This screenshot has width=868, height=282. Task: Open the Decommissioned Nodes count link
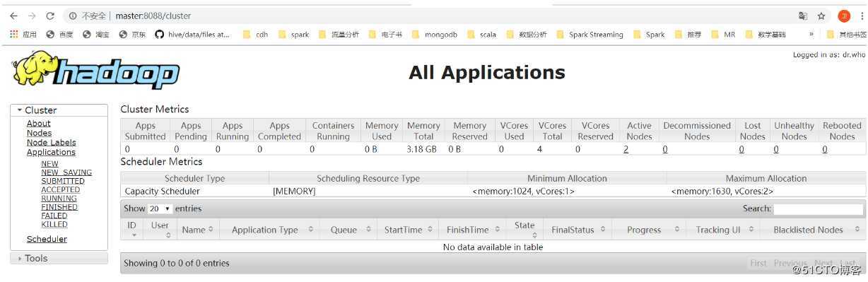[x=665, y=149]
